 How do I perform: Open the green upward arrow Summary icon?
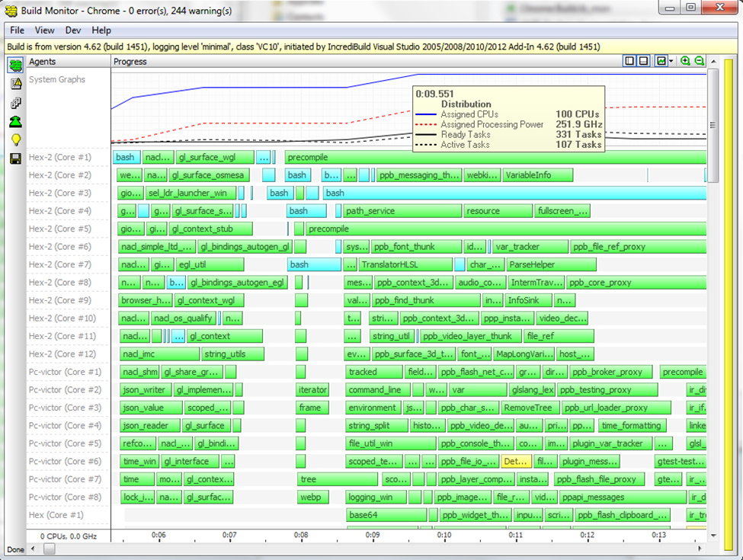tap(16, 122)
